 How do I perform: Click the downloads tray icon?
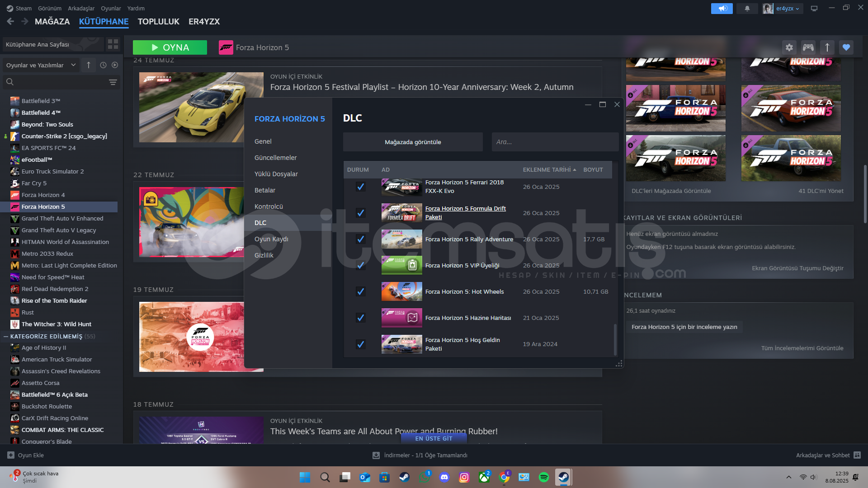click(376, 455)
